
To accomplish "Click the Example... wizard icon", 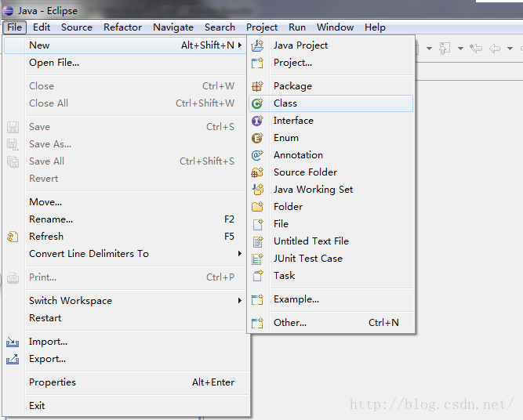I will tap(257, 299).
